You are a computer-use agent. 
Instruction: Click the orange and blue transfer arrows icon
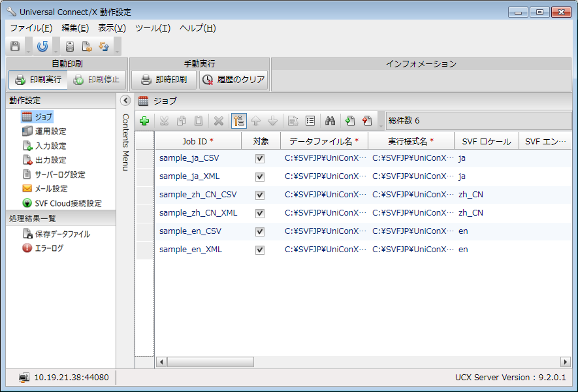click(x=104, y=46)
